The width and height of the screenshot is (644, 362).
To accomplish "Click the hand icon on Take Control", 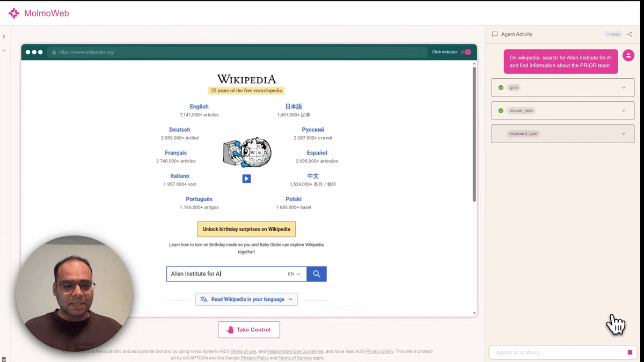I will click(x=230, y=330).
